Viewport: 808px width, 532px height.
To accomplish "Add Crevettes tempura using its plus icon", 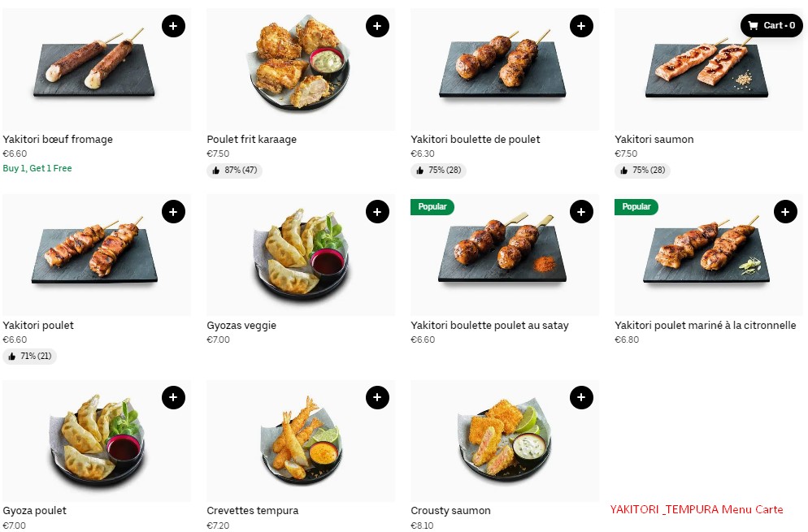I will click(377, 398).
